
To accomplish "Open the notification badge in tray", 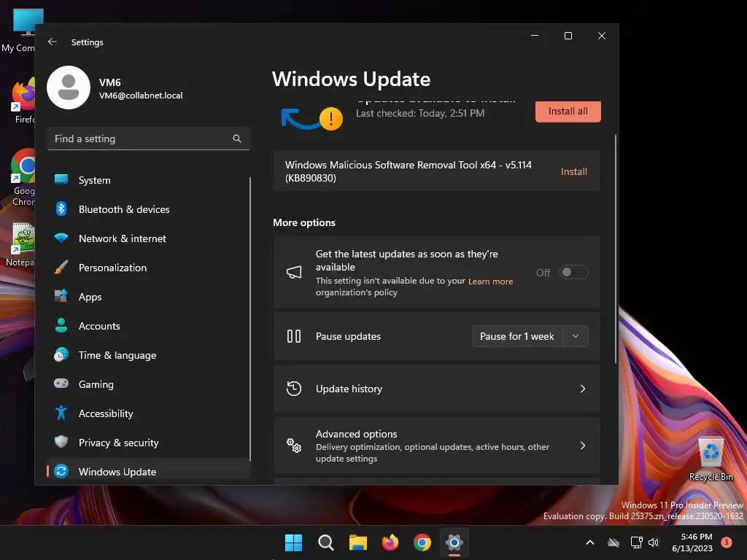I will tap(727, 542).
